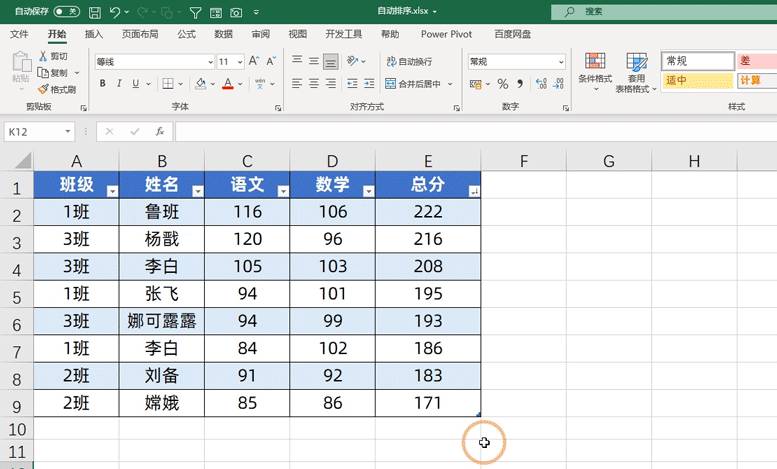This screenshot has height=469, width=777.
Task: Switch to the 插入 (Insert) tab
Action: [x=94, y=34]
